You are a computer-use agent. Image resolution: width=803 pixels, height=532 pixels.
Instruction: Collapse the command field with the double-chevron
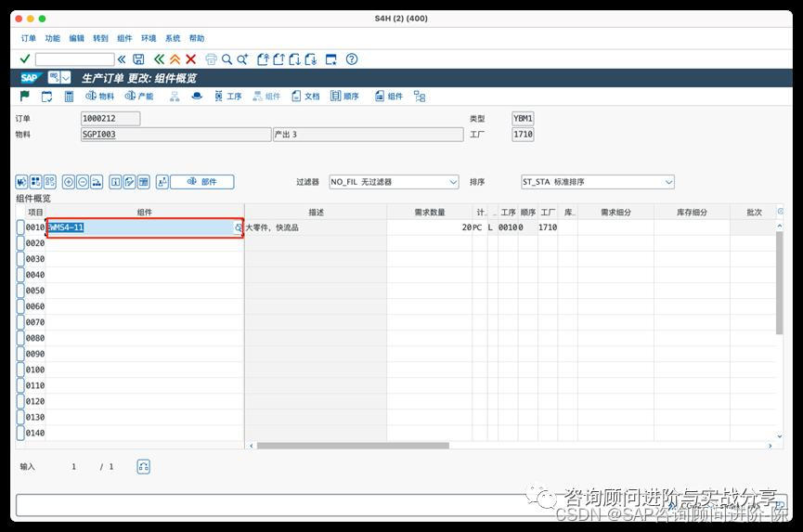pos(122,59)
